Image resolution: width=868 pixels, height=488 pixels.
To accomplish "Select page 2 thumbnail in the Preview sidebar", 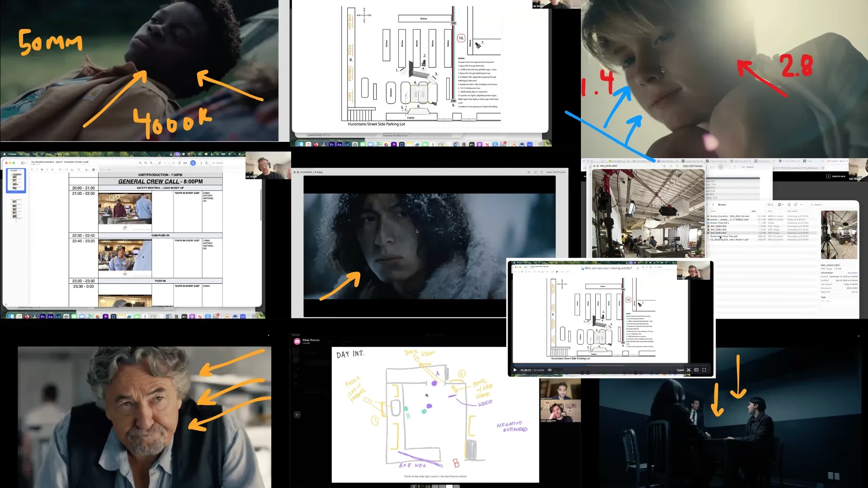I will point(16,209).
